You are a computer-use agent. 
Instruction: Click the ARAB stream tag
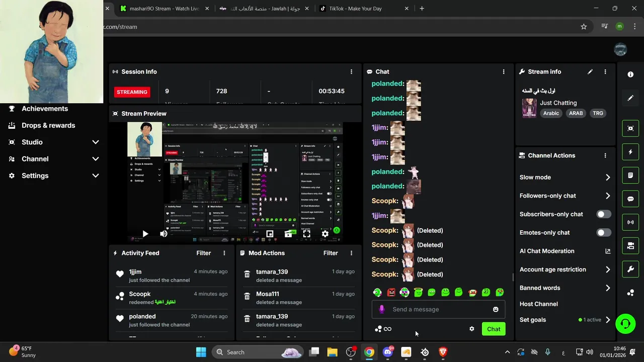tap(576, 113)
